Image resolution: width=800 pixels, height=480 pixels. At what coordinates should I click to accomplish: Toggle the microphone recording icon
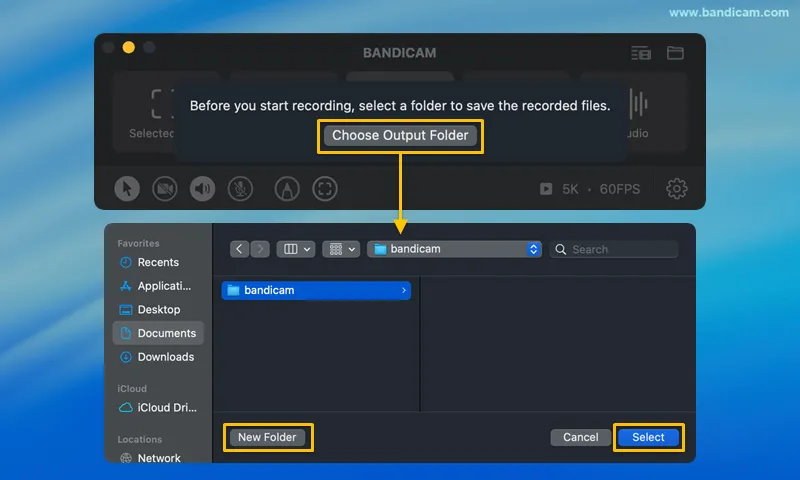240,189
